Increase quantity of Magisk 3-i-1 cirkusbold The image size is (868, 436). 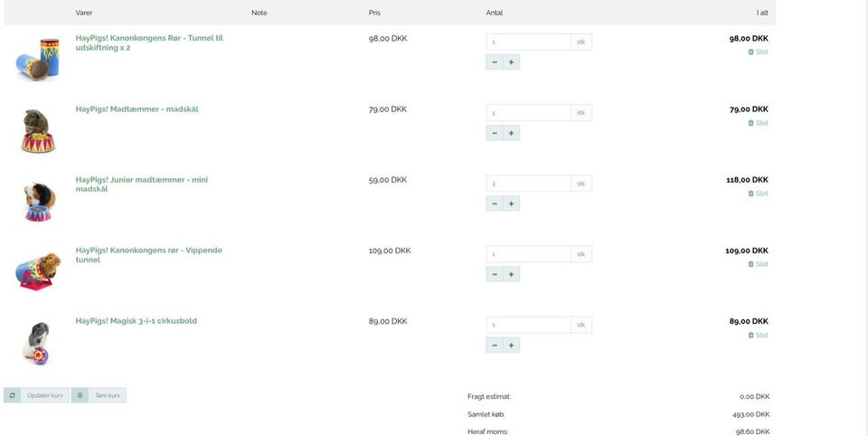(x=511, y=346)
